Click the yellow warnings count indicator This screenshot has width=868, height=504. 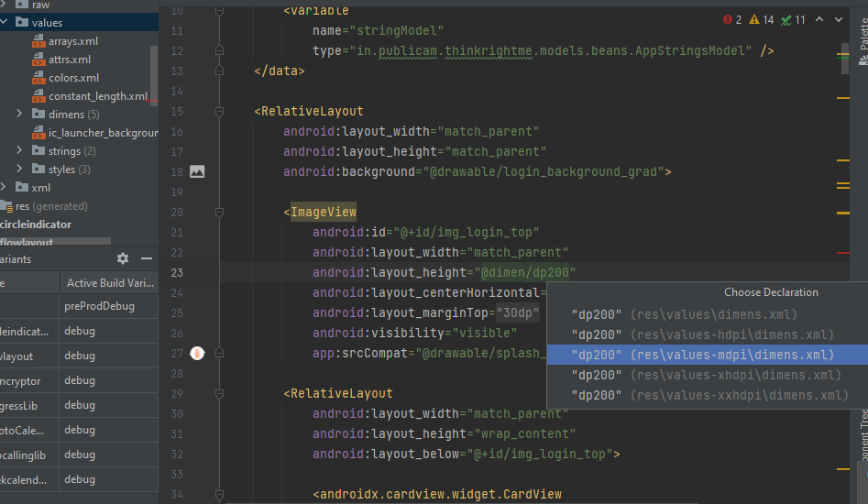(761, 19)
